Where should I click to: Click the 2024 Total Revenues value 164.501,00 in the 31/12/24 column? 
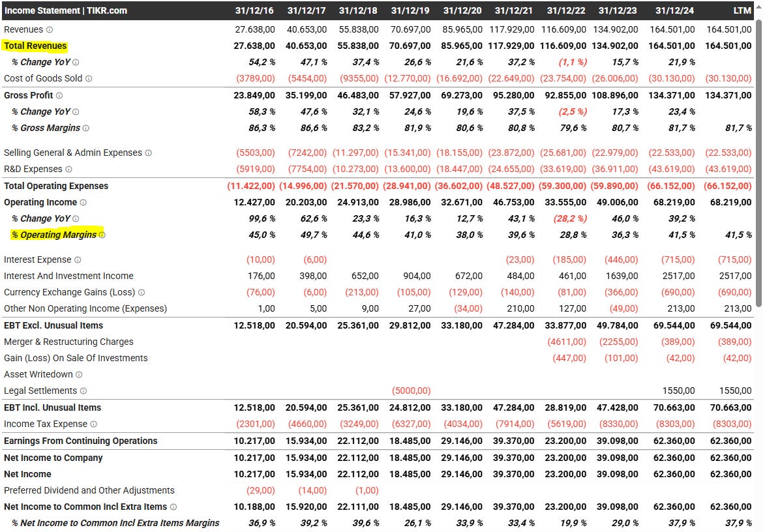pos(671,46)
